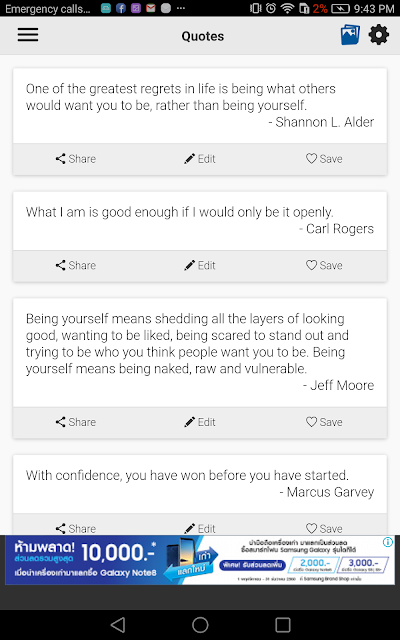Click the ad info icon on banner

pyautogui.click(x=388, y=542)
